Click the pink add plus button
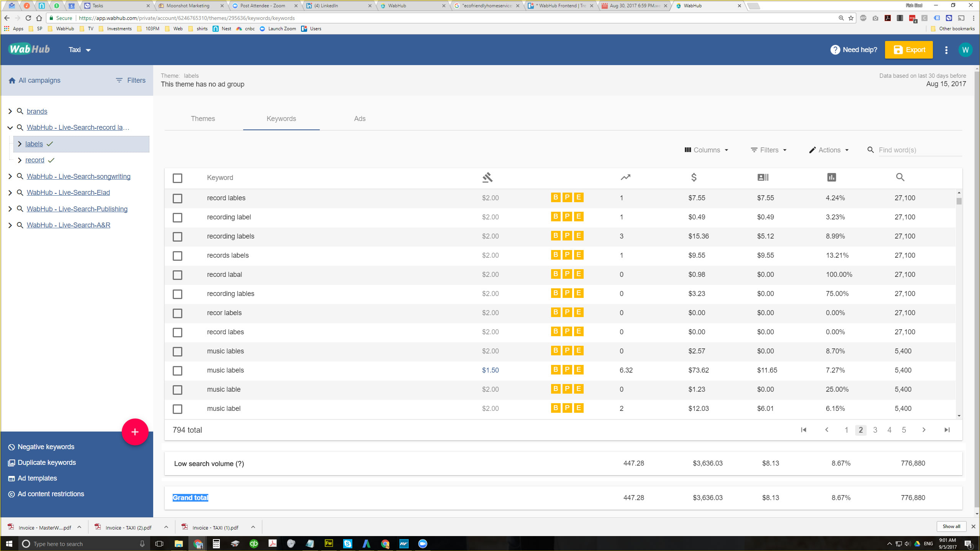Screen dimensions: 980x551 point(135,432)
